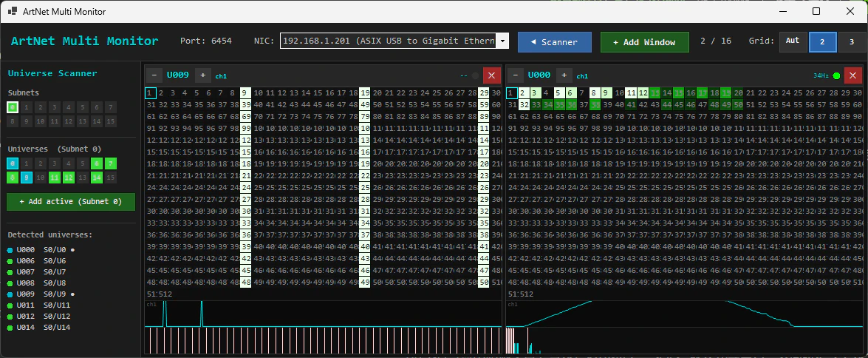
Task: Click the ch1 history graph in U009 window
Action: [324, 314]
